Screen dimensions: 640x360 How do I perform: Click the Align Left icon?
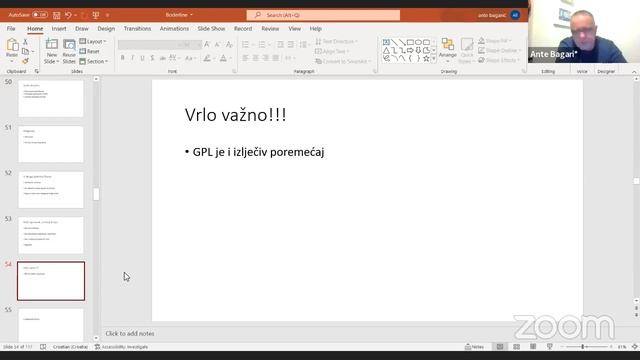[245, 58]
